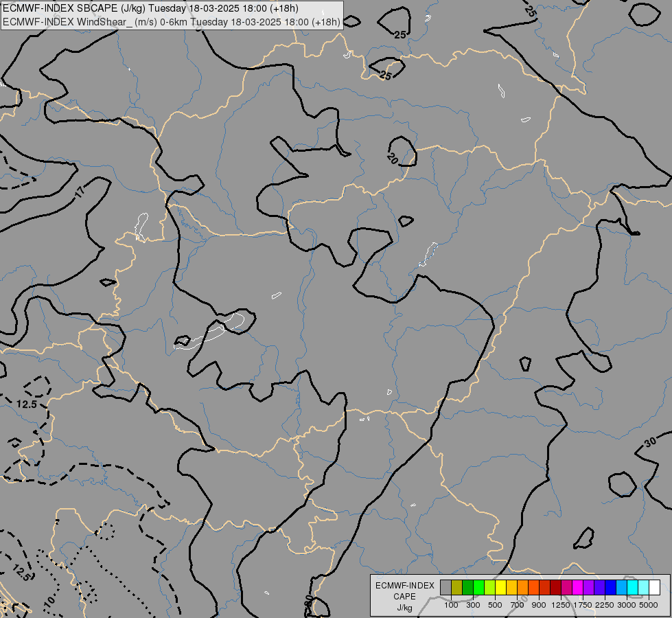The width and height of the screenshot is (672, 618).
Task: Click the 2250 value on legend scale
Action: 605,605
